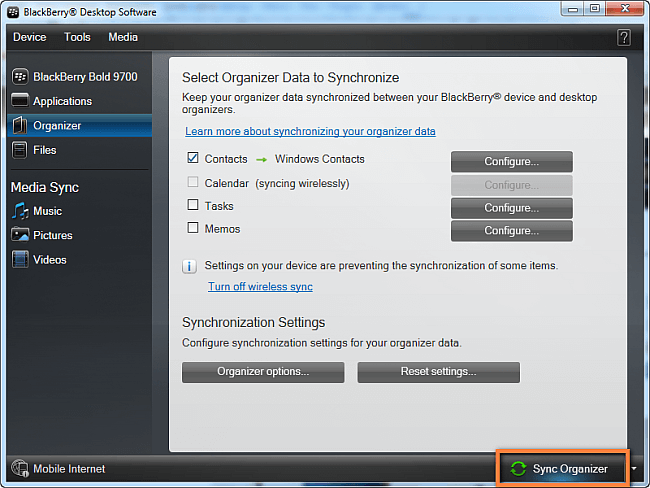
Task: Click Configure button for Contacts
Action: coord(512,161)
